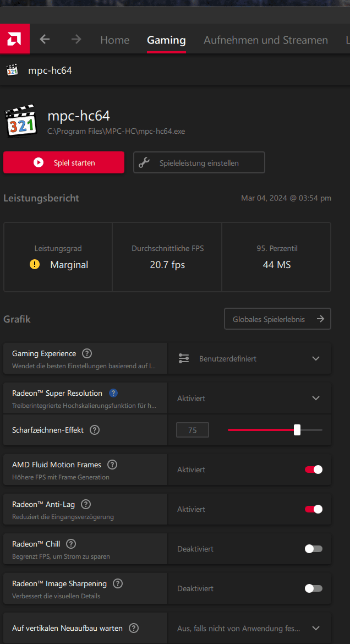Viewport: 350px width, 644px height.
Task: Click the yellow Marginal warning icon
Action: point(35,265)
